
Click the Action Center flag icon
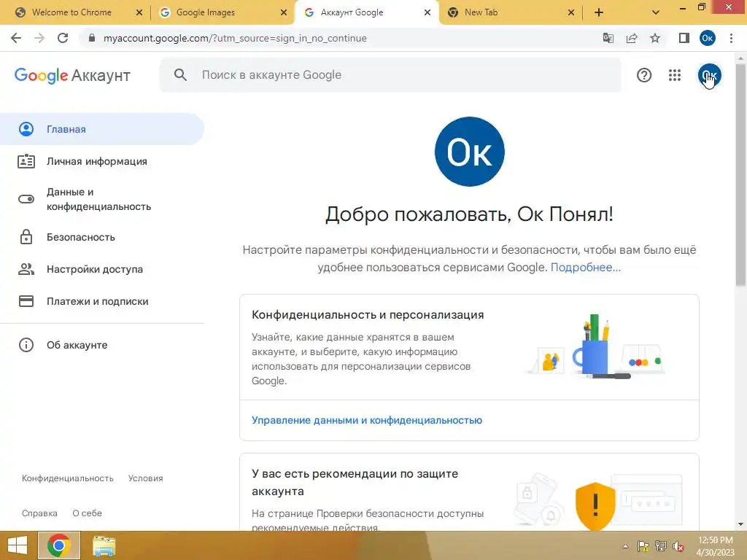point(643,546)
